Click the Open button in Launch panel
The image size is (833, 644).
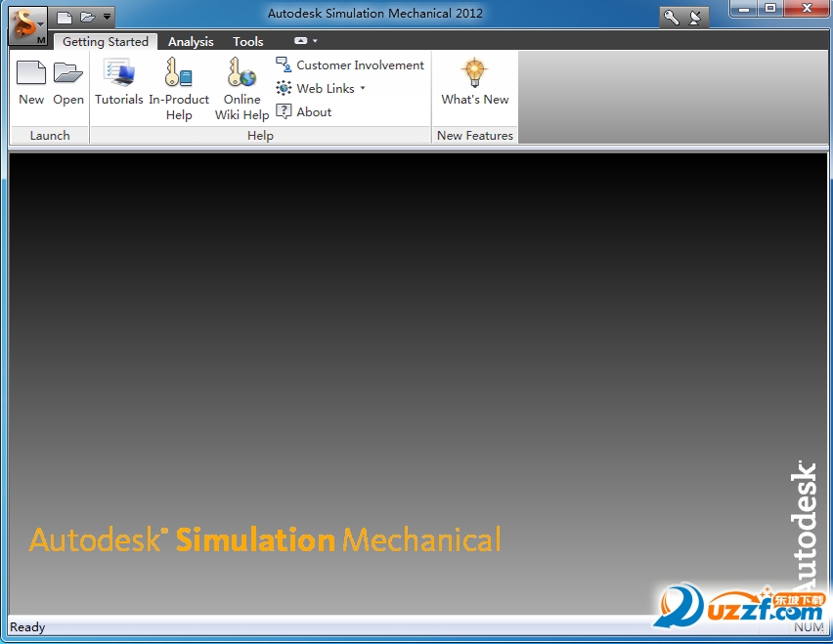click(68, 83)
